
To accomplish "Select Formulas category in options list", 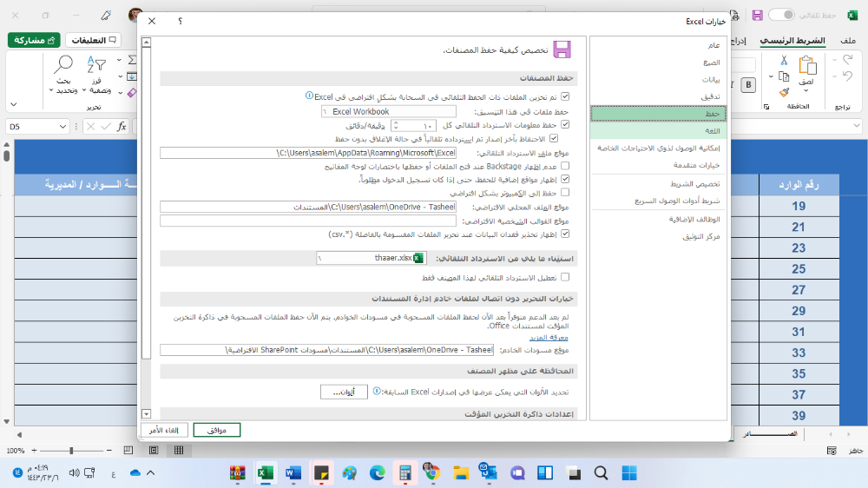I will [658, 63].
